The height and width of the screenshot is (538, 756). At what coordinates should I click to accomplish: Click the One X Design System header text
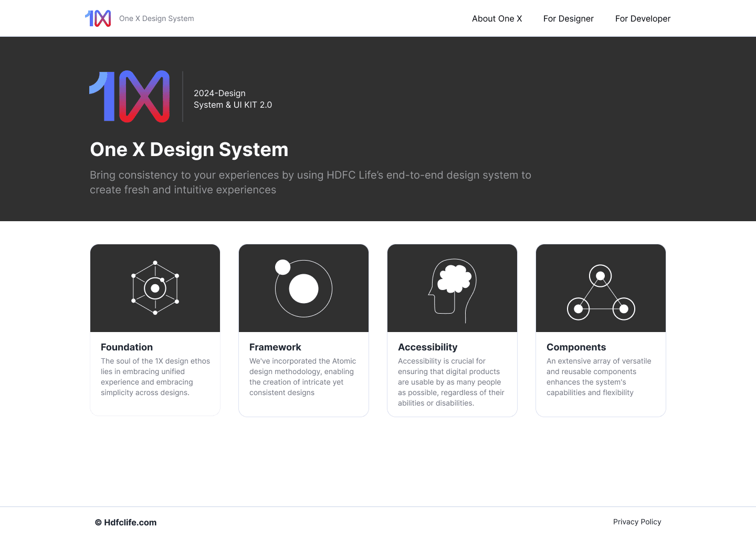pos(156,18)
